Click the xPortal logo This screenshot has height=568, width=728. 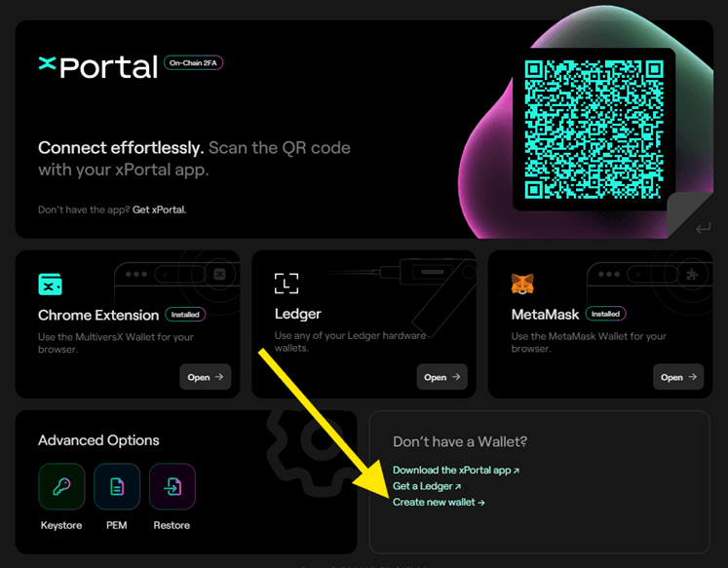click(98, 67)
